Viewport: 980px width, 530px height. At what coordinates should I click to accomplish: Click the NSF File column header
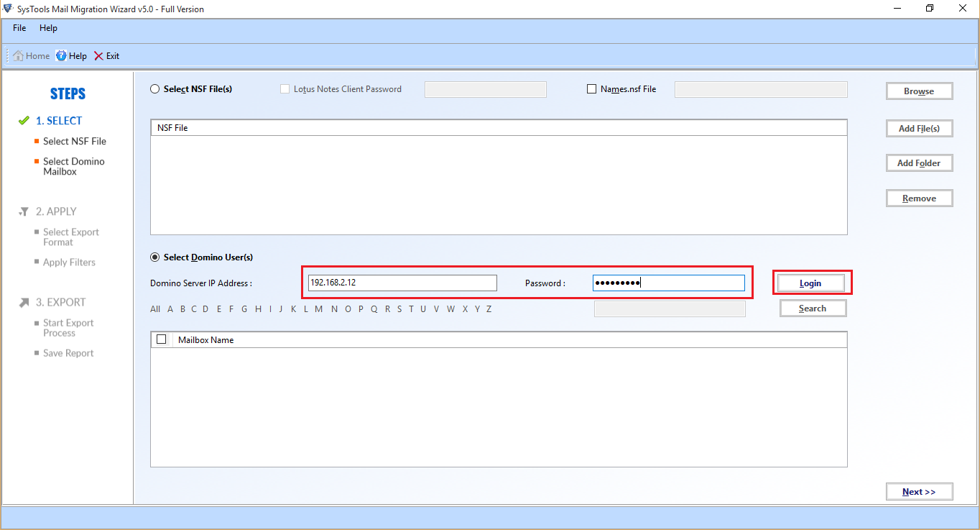coord(499,127)
